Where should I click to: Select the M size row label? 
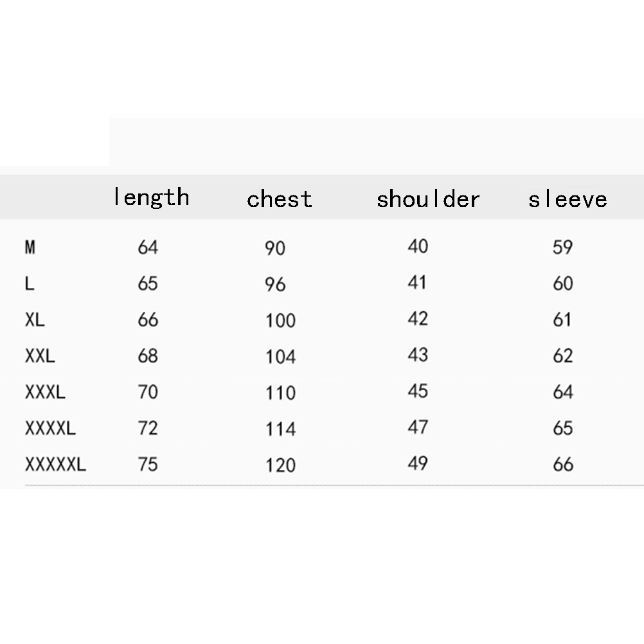[30, 247]
